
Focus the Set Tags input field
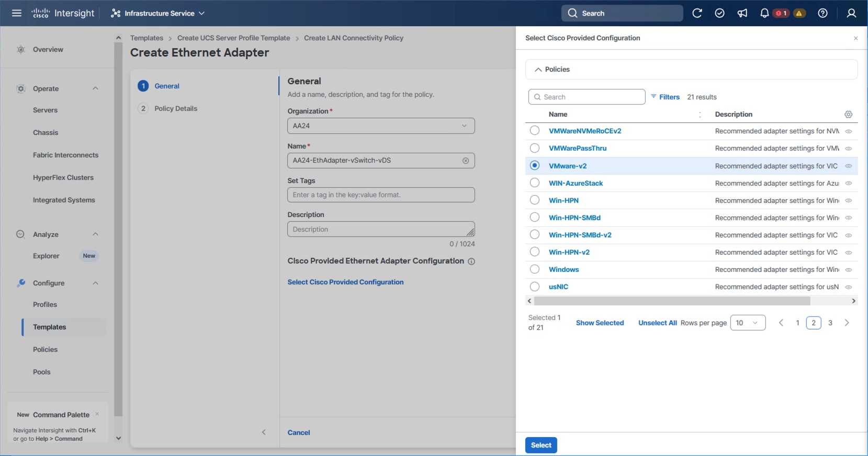[381, 195]
